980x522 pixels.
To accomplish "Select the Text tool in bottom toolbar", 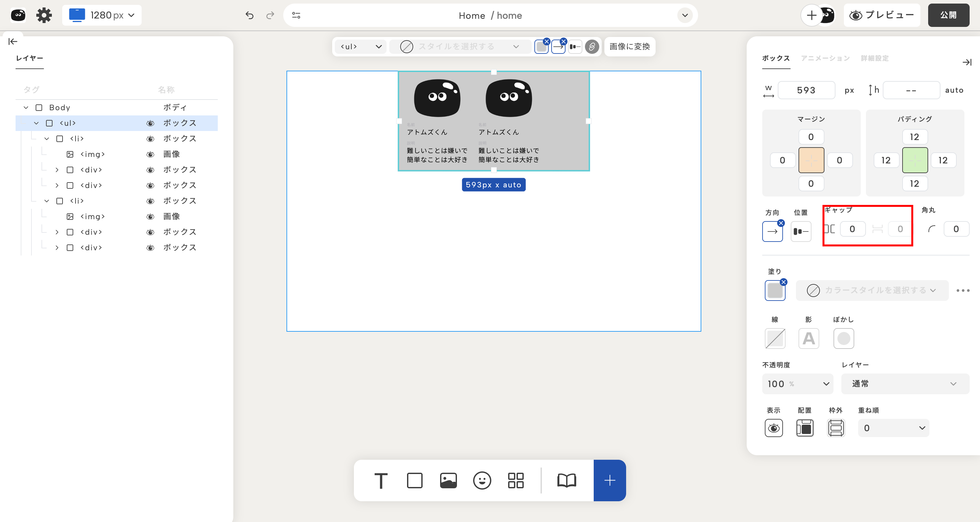I will click(381, 480).
